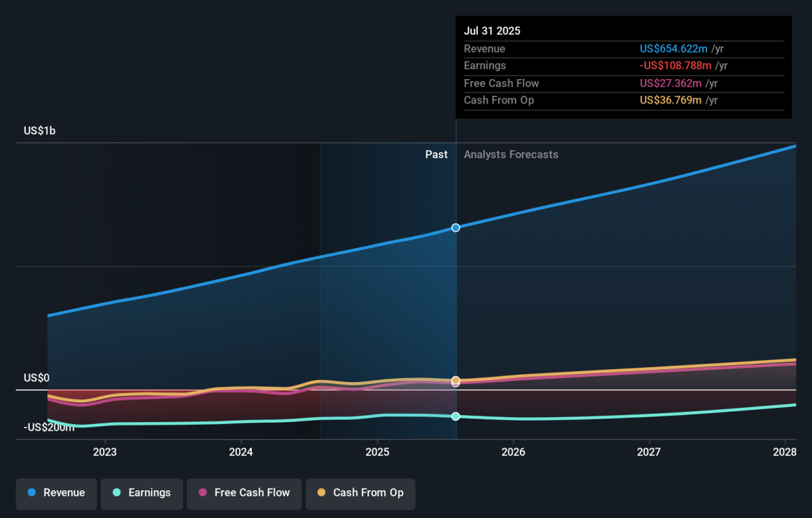Click the Jul 31 2025 tooltip date
812x518 pixels.
click(x=492, y=31)
